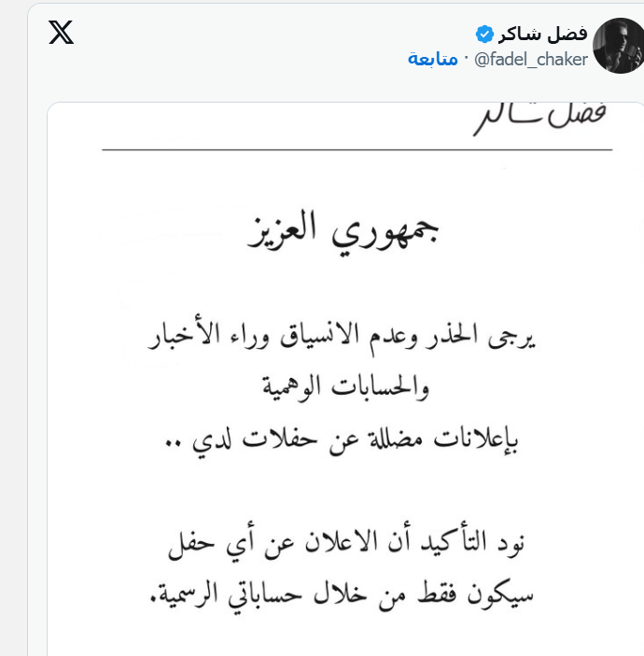Follow the account via متابعة
The height and width of the screenshot is (656, 644).
click(433, 59)
